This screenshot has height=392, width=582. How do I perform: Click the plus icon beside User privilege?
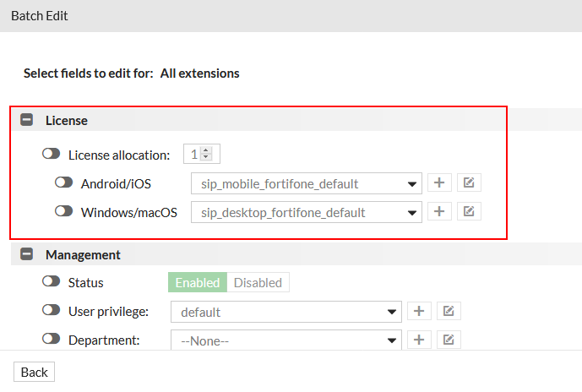(418, 312)
